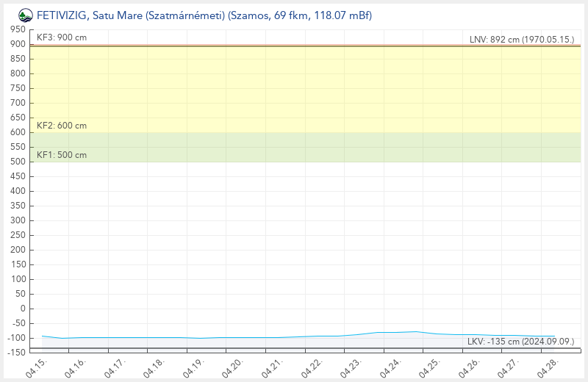Select the LNV: 892 cm record label
Viewport: 588px width, 382px height.
(521, 40)
